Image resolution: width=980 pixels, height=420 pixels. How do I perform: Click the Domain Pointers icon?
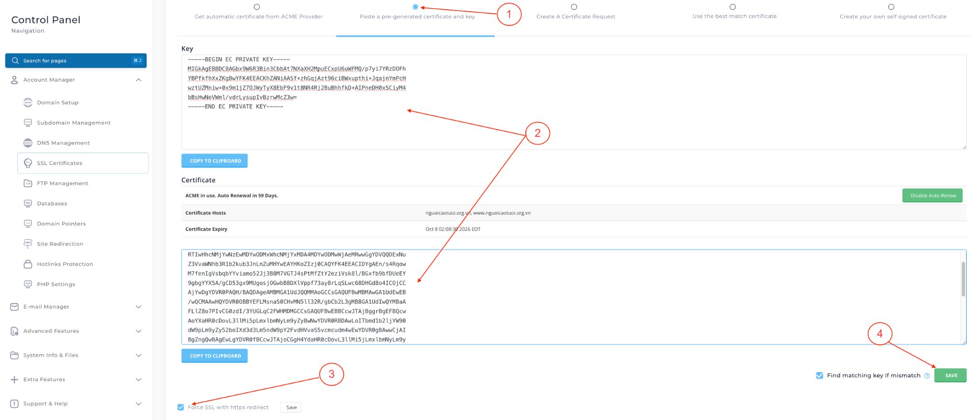pyautogui.click(x=28, y=224)
